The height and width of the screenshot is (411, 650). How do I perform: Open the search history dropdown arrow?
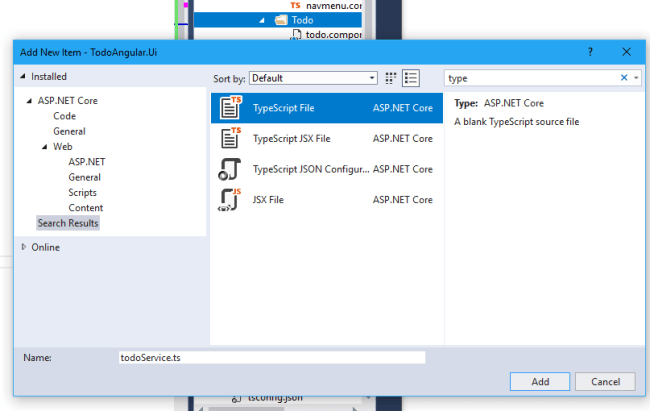point(636,78)
